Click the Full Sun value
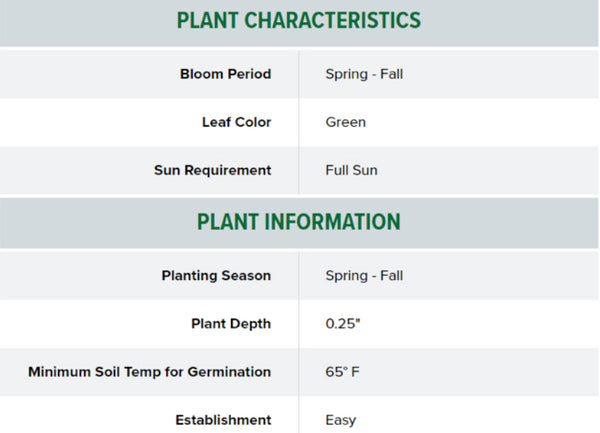 (352, 170)
